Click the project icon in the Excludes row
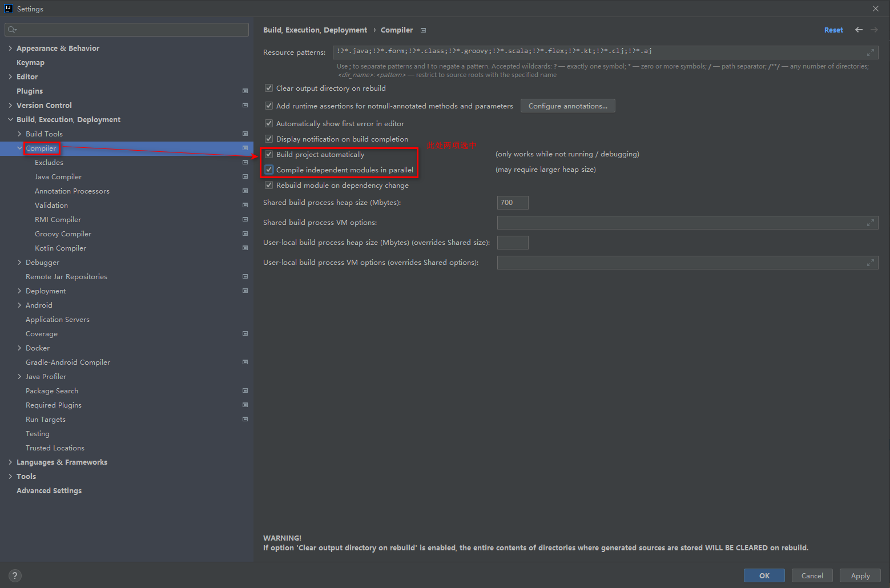The width and height of the screenshot is (890, 588). coord(245,162)
